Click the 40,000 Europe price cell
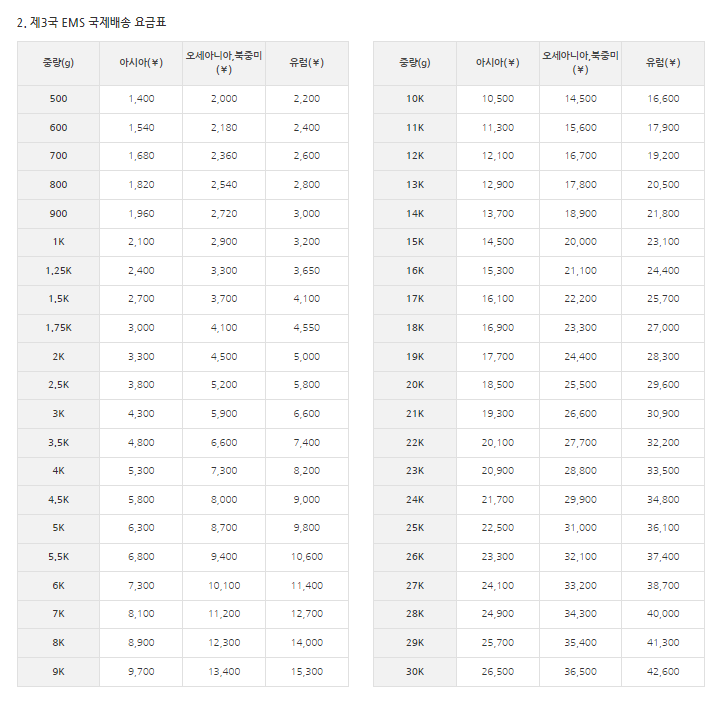723x703 pixels. pos(663,614)
